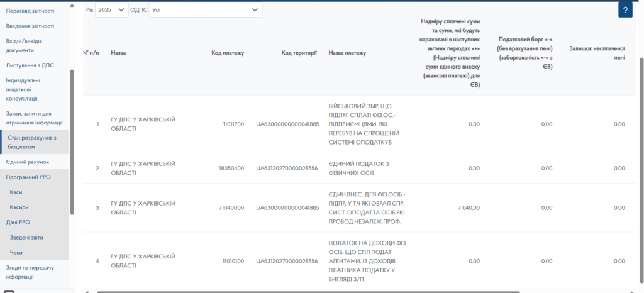644x293 pixels.
Task: Expand the ОДПС dropdown showing Усі
Action: pos(206,10)
